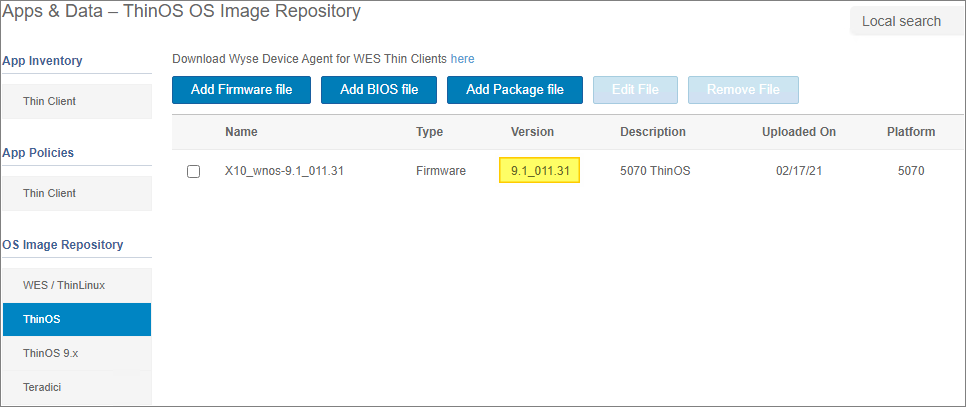Select Thin Client under App Policies

[50, 193]
